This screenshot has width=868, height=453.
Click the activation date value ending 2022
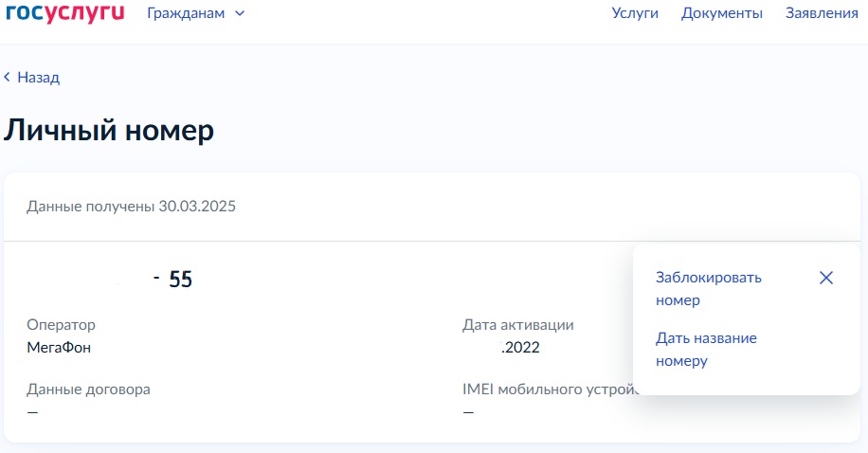(519, 347)
